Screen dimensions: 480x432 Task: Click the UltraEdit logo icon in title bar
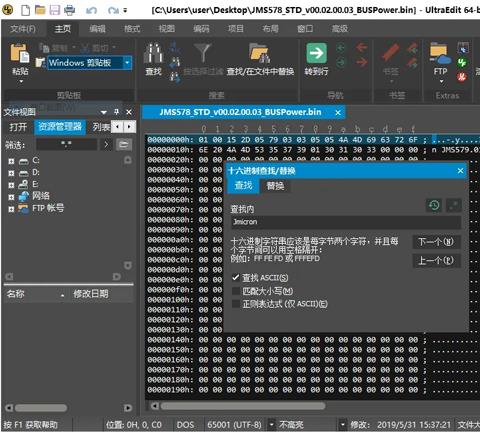(7, 10)
